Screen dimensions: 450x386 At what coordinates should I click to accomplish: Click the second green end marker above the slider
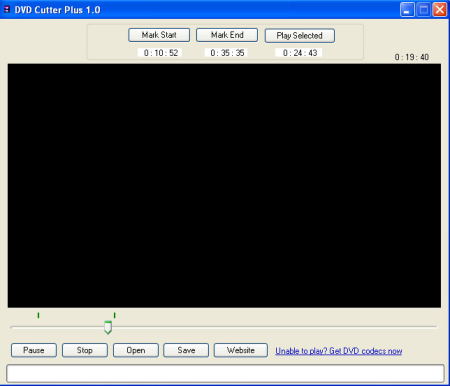coord(114,315)
